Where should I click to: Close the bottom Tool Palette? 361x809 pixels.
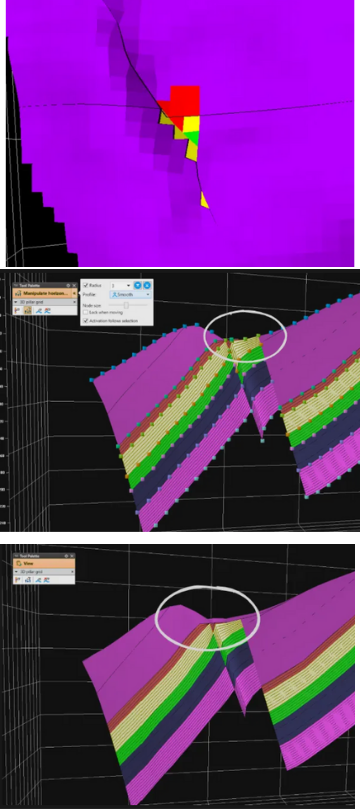click(72, 556)
